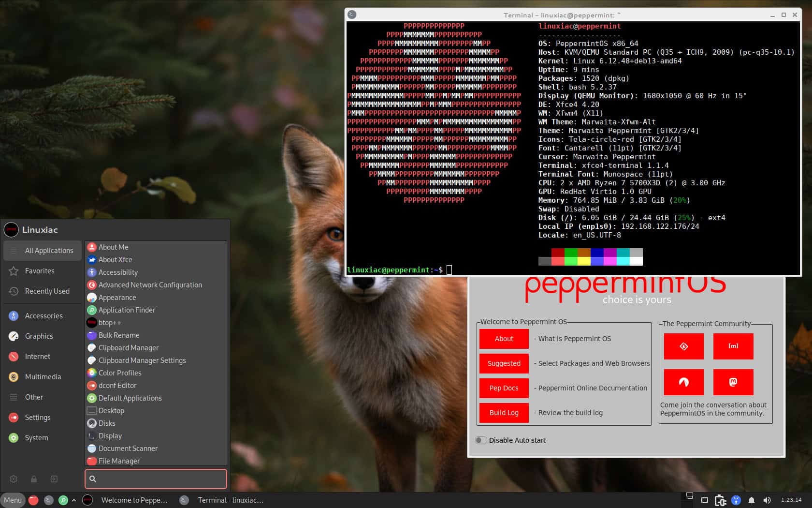Open the Graphics category
Screen dimensions: 812x508
coord(39,336)
